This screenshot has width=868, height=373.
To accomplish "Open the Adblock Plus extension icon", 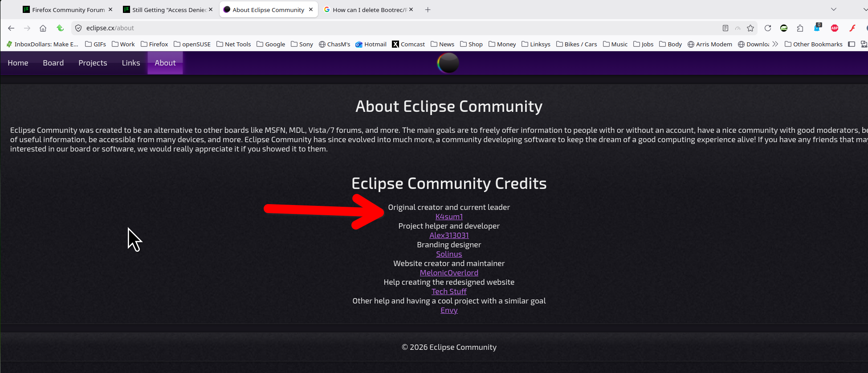I will [835, 28].
